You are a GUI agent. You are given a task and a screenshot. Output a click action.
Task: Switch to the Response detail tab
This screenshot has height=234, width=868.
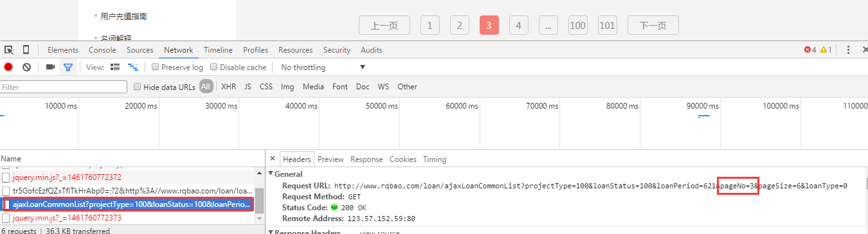pyautogui.click(x=366, y=159)
